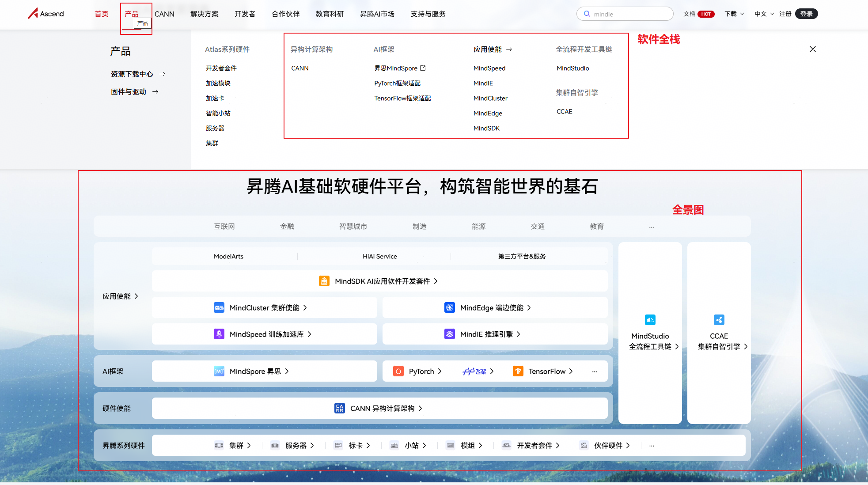
Task: Open the PyTorch framework entry
Action: tap(417, 371)
